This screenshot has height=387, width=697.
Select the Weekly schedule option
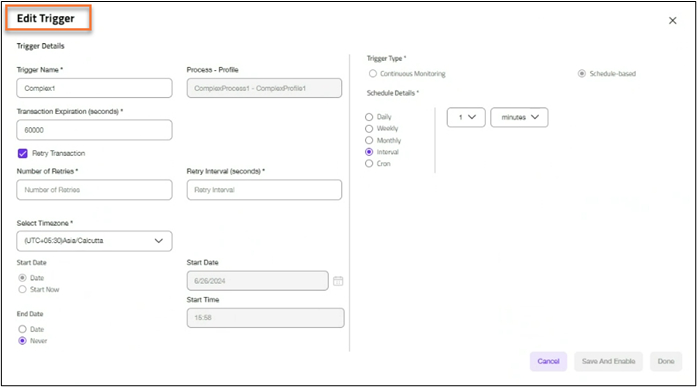[x=369, y=128]
